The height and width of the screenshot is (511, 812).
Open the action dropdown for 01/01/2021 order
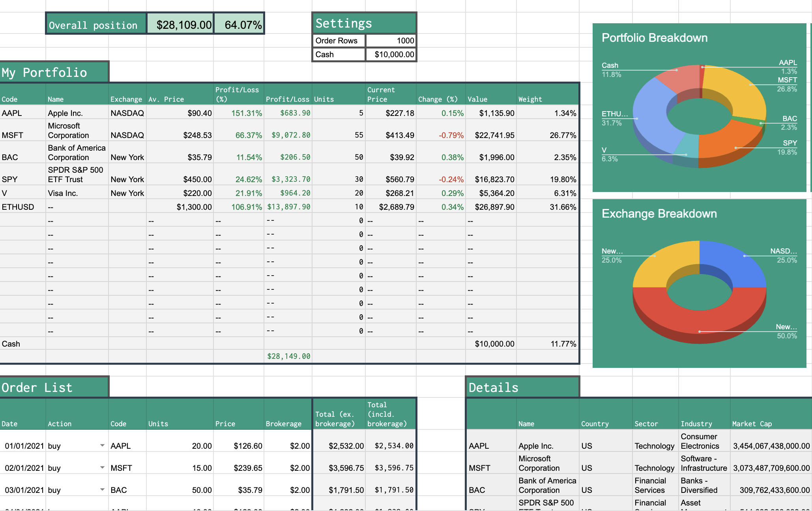[102, 446]
